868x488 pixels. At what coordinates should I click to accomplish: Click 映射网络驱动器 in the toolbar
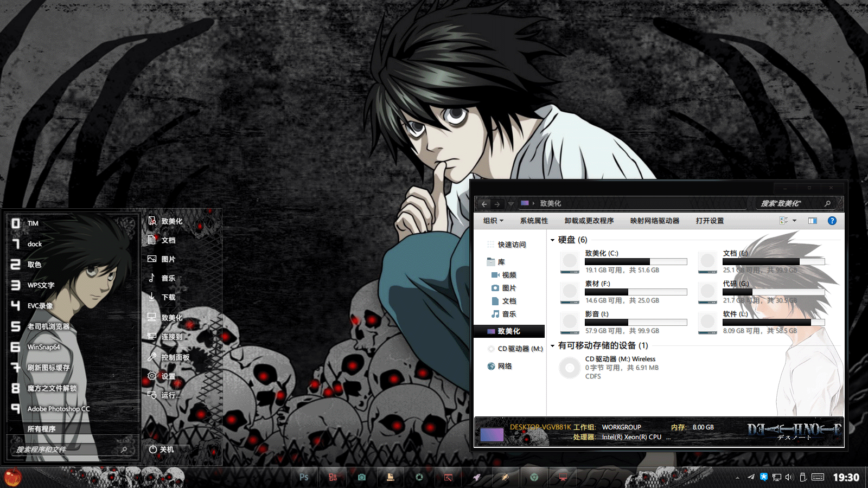click(655, 221)
